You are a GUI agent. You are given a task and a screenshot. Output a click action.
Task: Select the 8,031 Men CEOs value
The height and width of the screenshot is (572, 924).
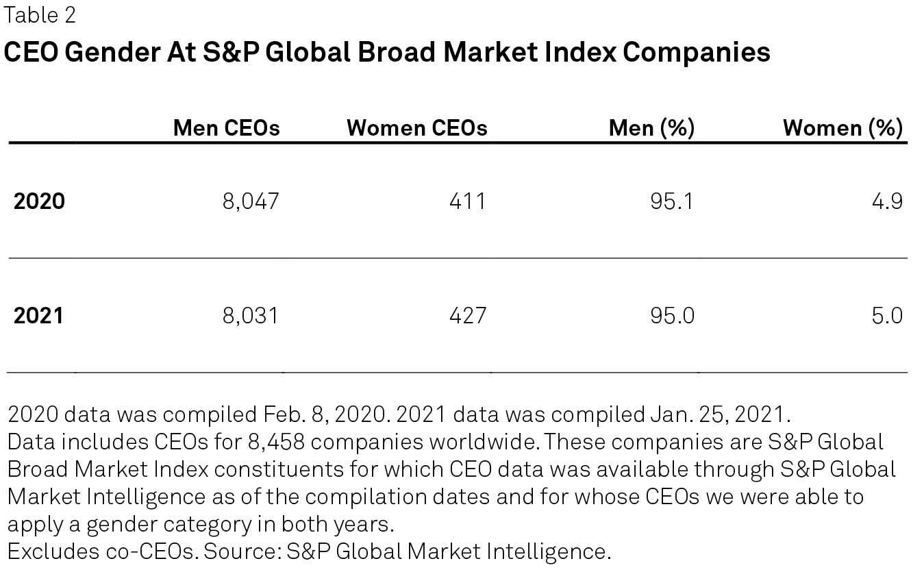(251, 316)
